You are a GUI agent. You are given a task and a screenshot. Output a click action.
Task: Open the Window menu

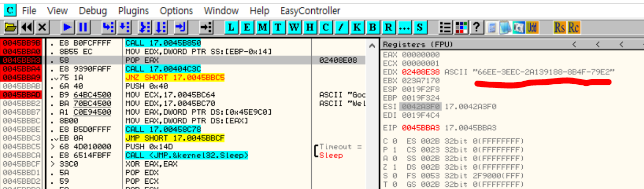pyautogui.click(x=221, y=10)
